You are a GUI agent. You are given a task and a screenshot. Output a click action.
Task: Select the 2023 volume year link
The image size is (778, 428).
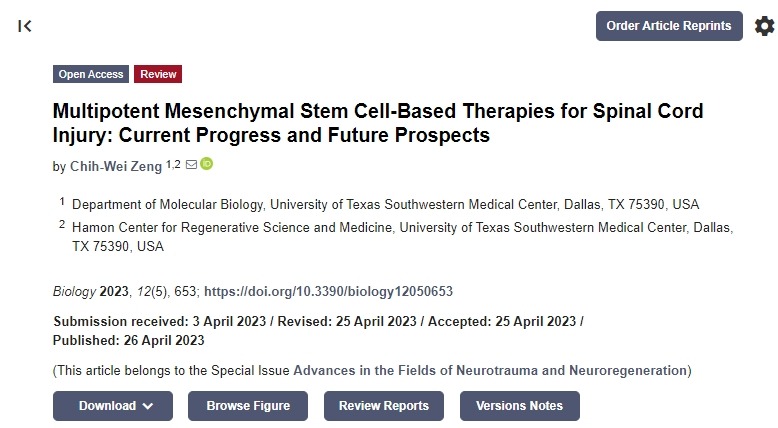coord(114,292)
